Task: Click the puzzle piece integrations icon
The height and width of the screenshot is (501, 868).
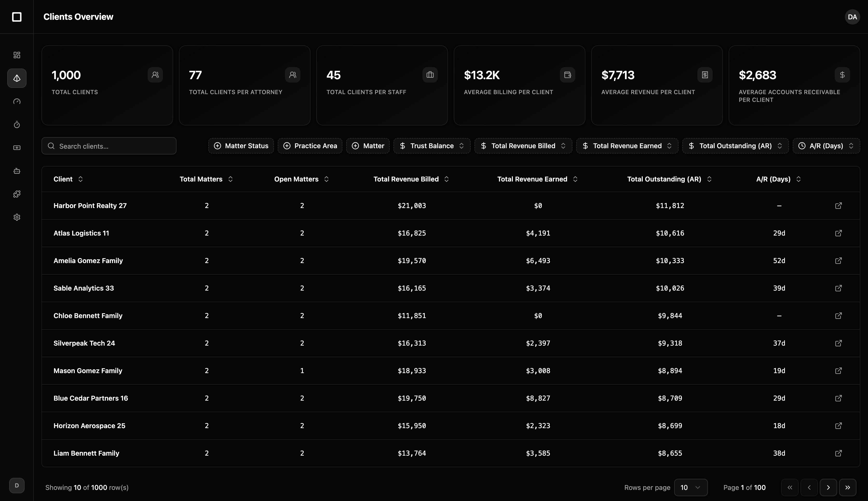Action: coord(16,194)
